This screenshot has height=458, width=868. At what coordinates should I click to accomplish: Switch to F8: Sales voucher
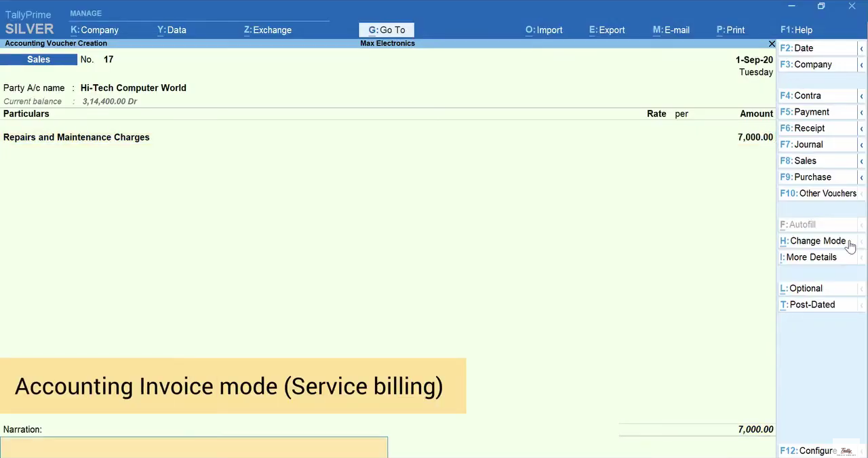pyautogui.click(x=817, y=161)
